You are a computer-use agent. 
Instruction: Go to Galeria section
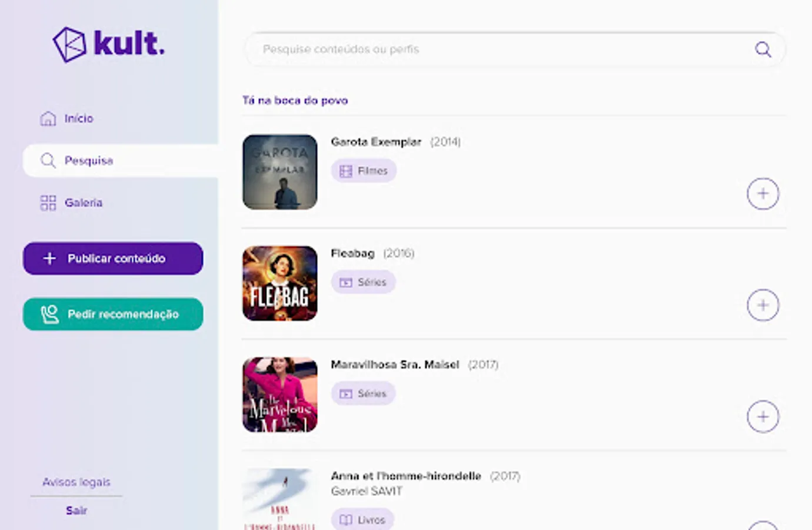(x=84, y=203)
